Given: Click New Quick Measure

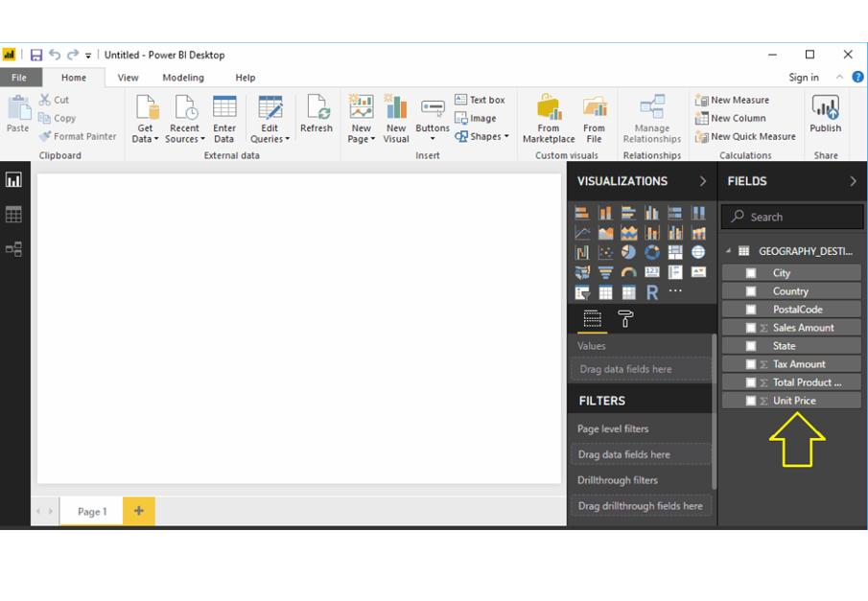Looking at the screenshot, I should click(x=745, y=136).
